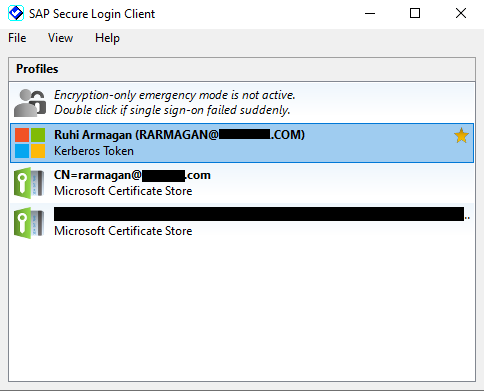The image size is (484, 391).
Task: Close the SAP Secure Login Client window
Action: click(461, 13)
